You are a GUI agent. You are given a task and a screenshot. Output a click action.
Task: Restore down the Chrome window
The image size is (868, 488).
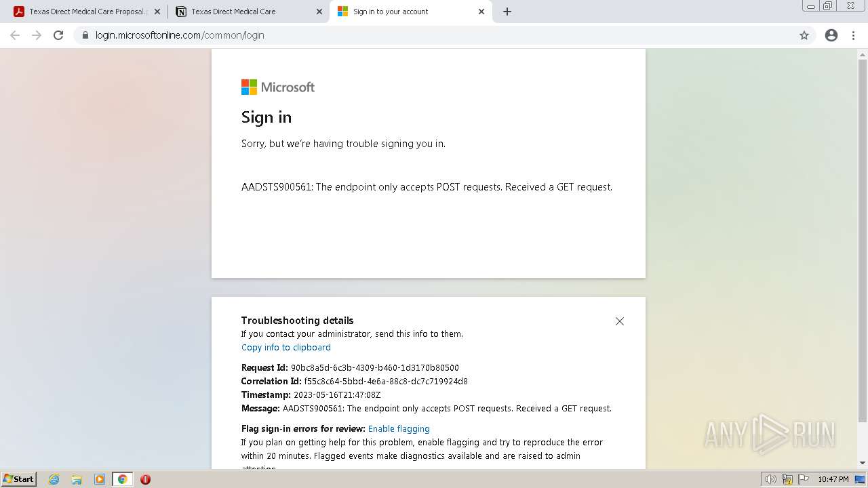point(828,6)
